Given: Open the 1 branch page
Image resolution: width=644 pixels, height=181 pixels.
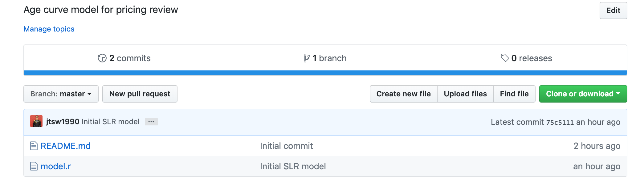Looking at the screenshot, I should [x=329, y=58].
